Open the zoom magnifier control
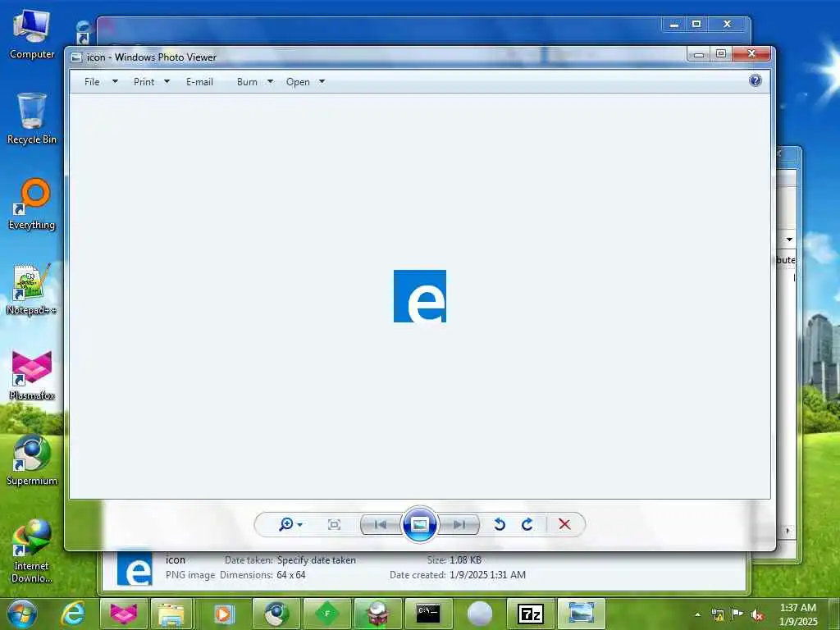This screenshot has height=630, width=840. coord(286,524)
